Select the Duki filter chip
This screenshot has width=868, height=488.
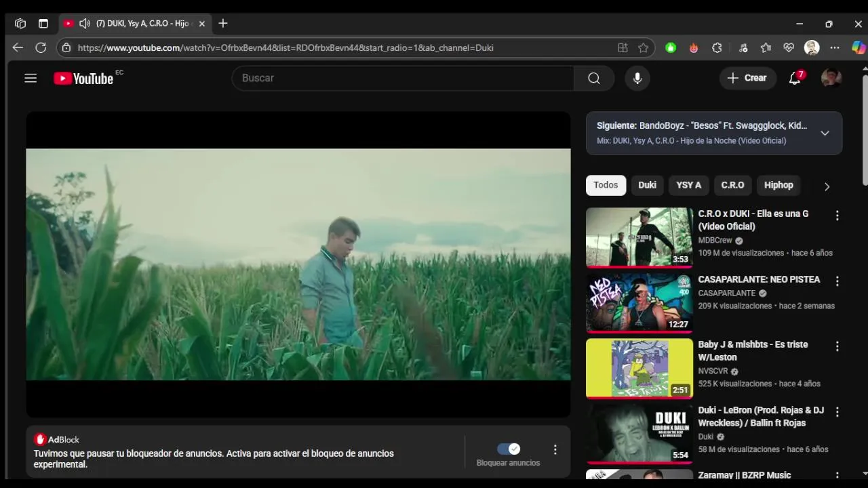(647, 185)
